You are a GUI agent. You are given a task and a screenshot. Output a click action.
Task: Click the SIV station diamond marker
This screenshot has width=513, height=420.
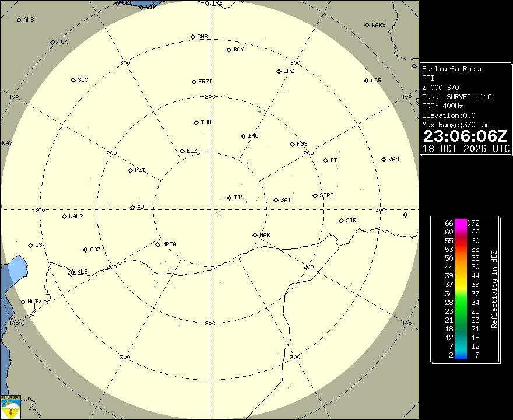coord(73,80)
